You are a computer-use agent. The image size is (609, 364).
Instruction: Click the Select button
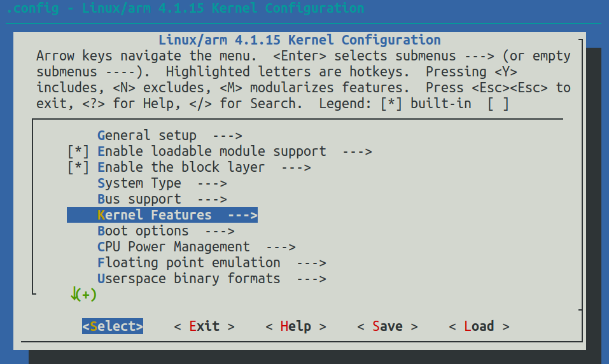113,326
